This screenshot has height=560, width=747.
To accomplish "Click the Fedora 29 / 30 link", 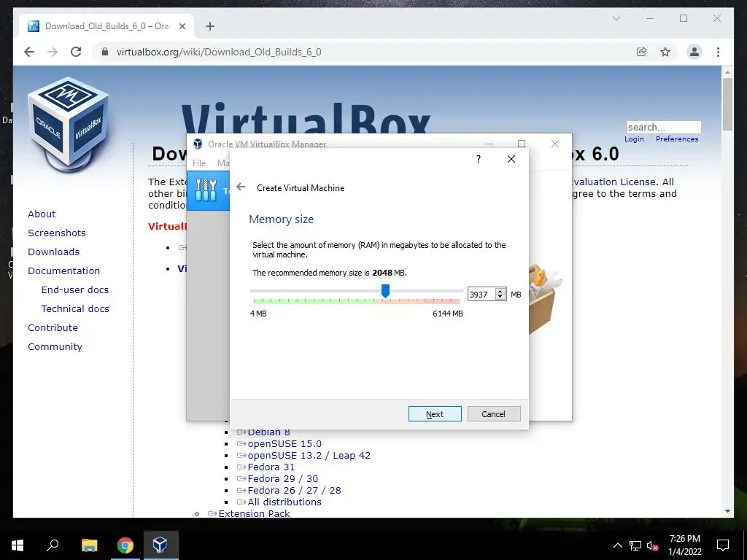I will click(282, 478).
